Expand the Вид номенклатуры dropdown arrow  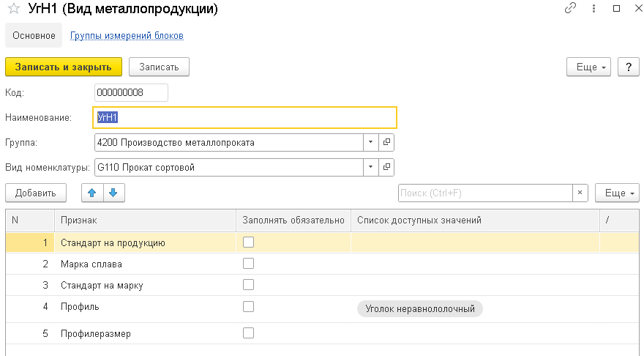click(370, 167)
